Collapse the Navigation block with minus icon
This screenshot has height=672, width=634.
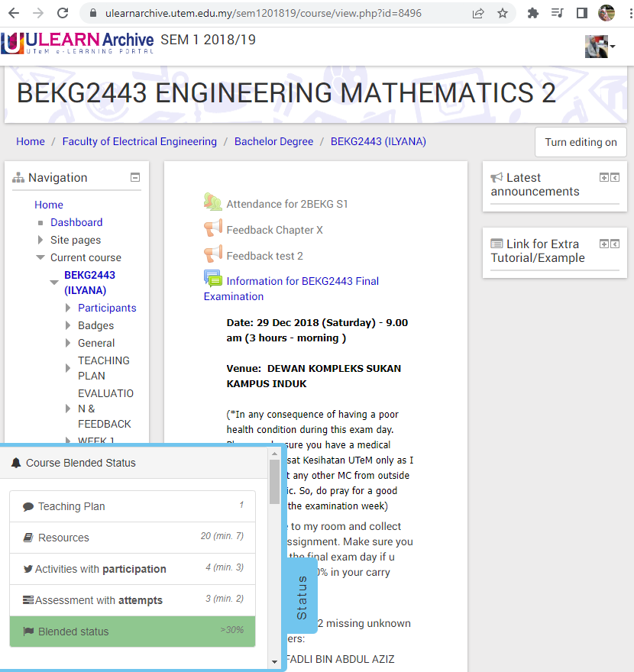point(135,177)
